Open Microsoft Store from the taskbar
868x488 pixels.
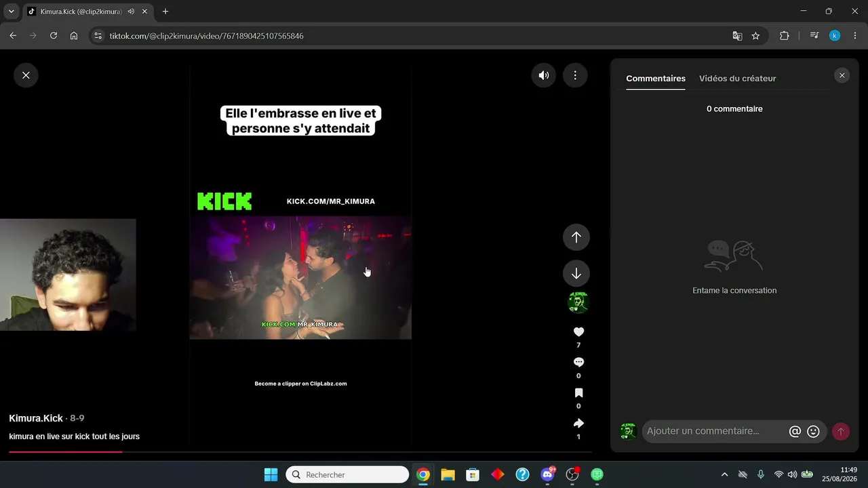pyautogui.click(x=473, y=474)
